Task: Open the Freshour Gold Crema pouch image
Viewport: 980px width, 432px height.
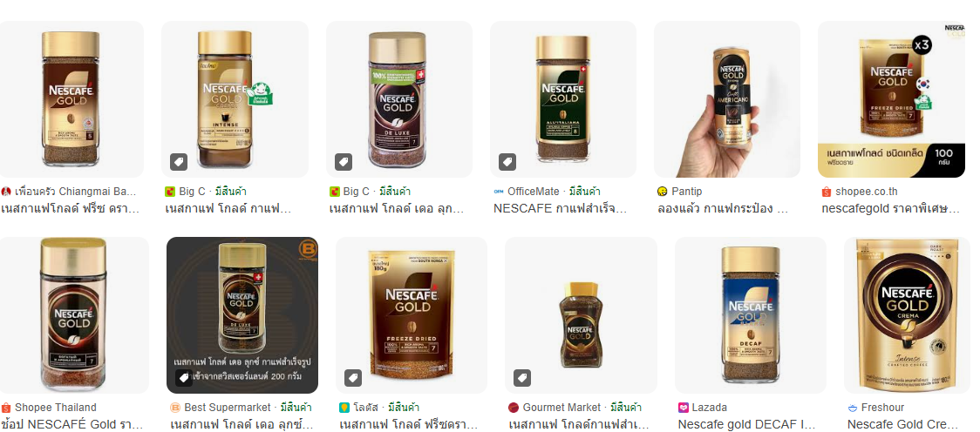Action: [x=908, y=315]
